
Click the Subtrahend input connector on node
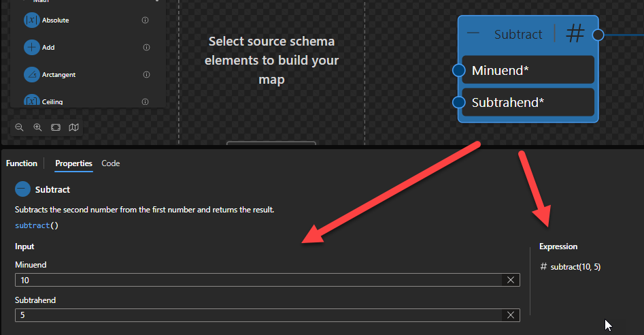(x=458, y=103)
